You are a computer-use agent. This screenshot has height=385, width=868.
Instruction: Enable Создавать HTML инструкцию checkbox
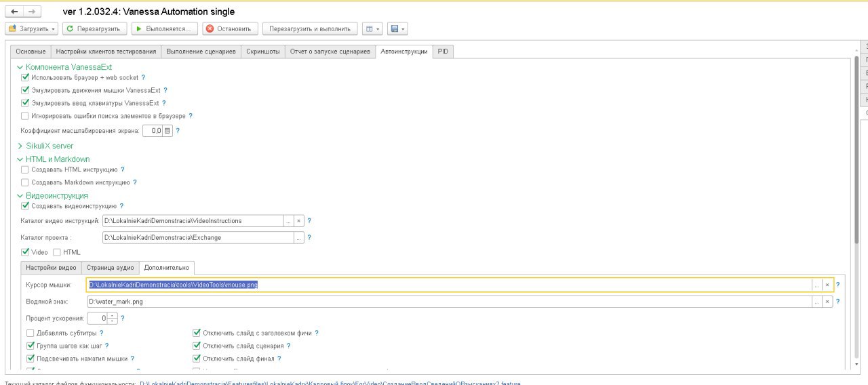click(25, 169)
